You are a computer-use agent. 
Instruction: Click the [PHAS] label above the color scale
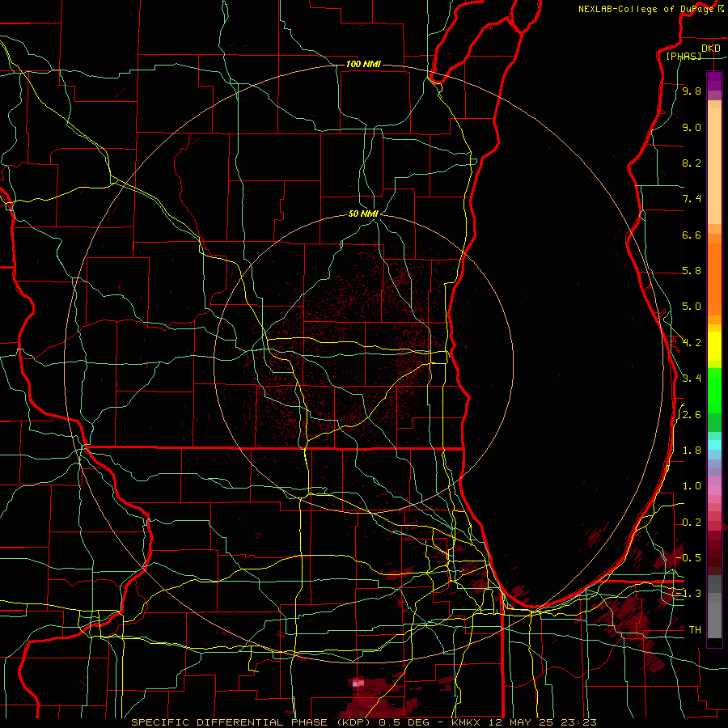point(684,56)
